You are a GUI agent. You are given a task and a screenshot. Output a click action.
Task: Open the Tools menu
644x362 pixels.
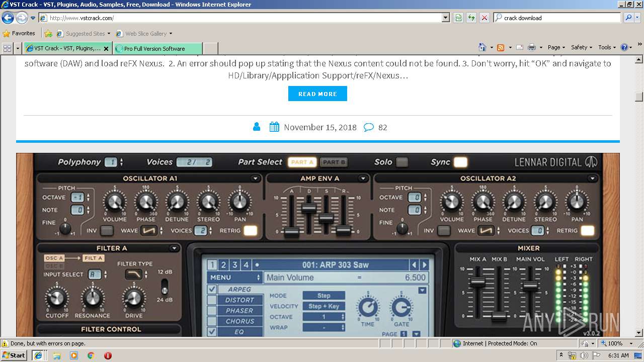[606, 47]
